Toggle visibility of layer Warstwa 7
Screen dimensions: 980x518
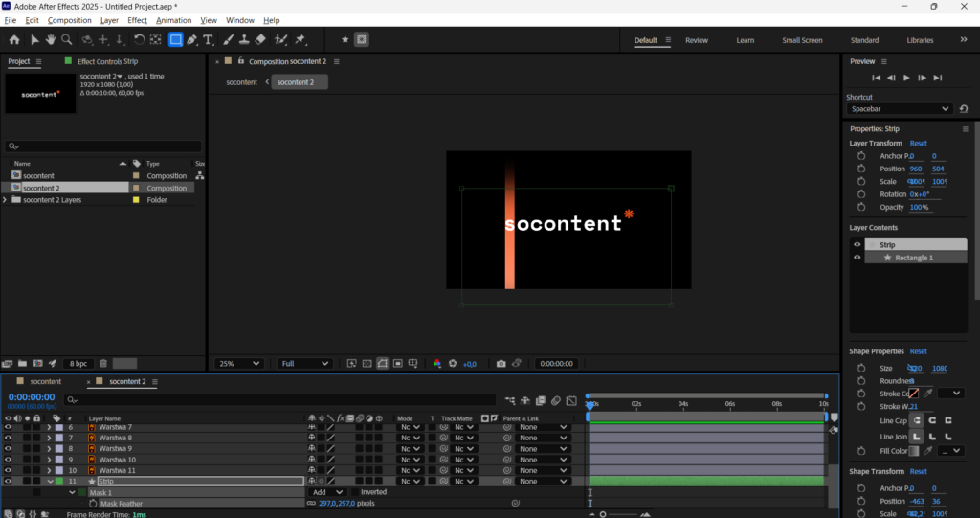[8, 427]
